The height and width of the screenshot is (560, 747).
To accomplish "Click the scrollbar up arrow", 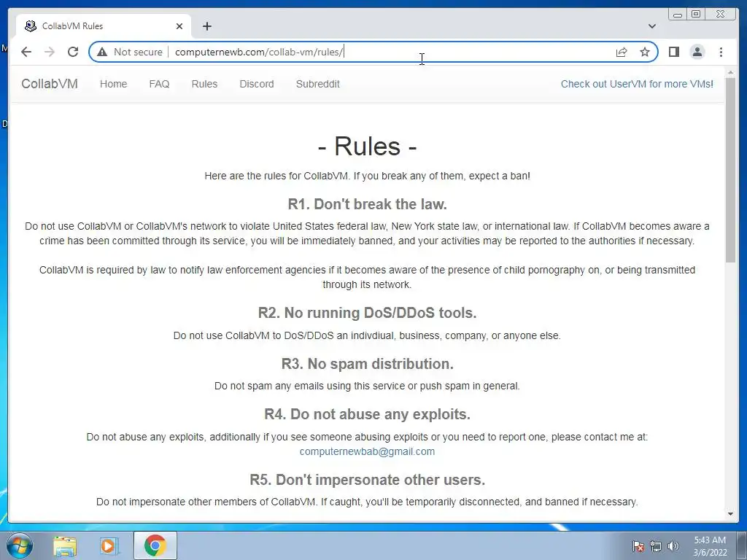I will pos(730,72).
